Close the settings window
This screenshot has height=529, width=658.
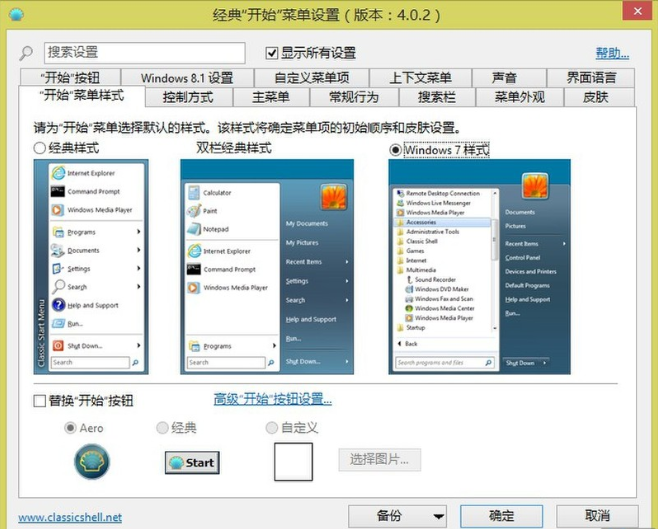[637, 11]
